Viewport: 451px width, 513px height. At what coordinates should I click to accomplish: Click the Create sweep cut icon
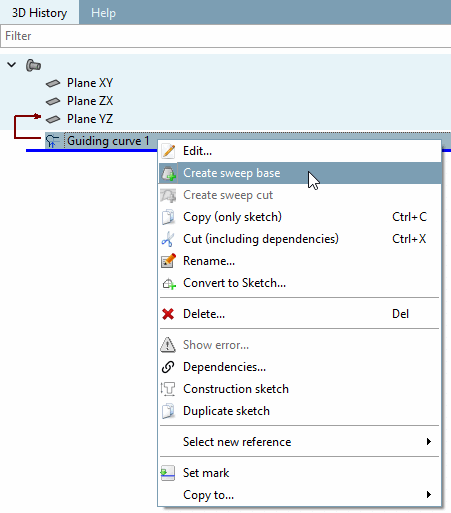pyautogui.click(x=168, y=195)
